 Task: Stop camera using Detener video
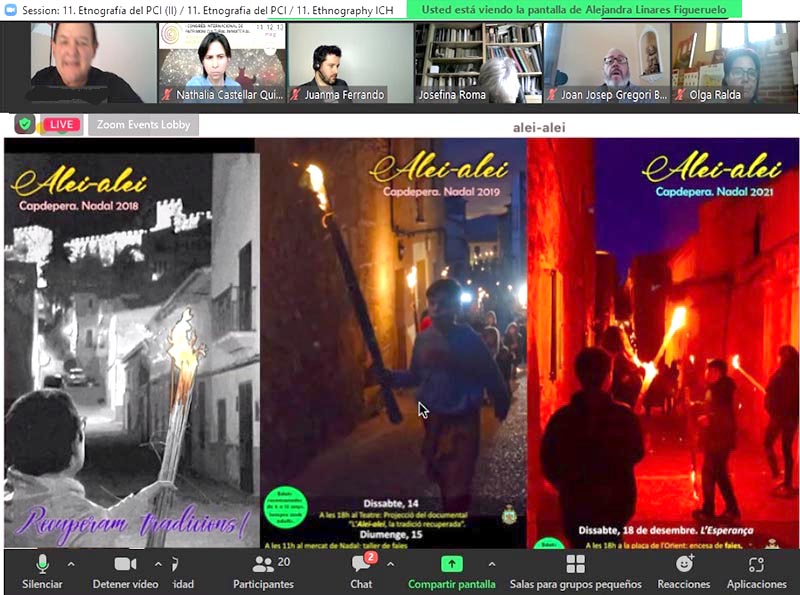125,566
